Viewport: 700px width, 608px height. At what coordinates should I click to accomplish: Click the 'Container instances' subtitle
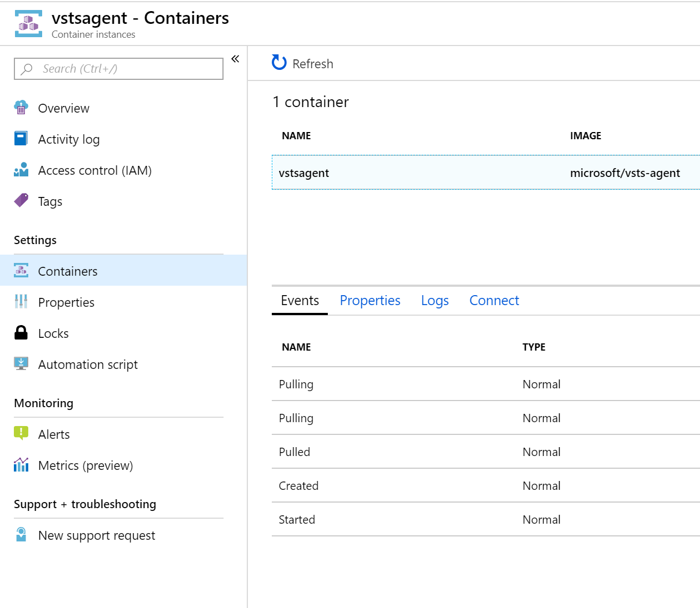tap(93, 34)
